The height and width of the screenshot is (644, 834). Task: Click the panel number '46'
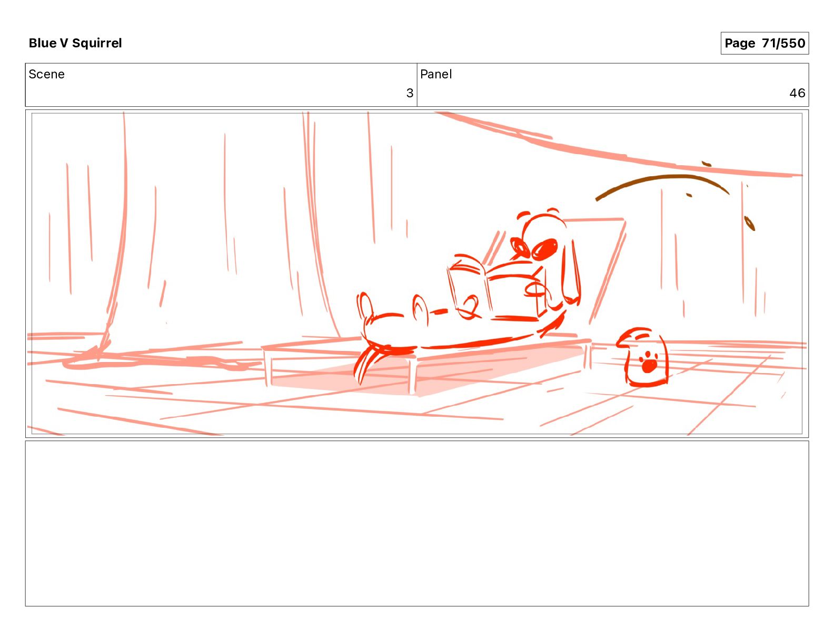(797, 93)
